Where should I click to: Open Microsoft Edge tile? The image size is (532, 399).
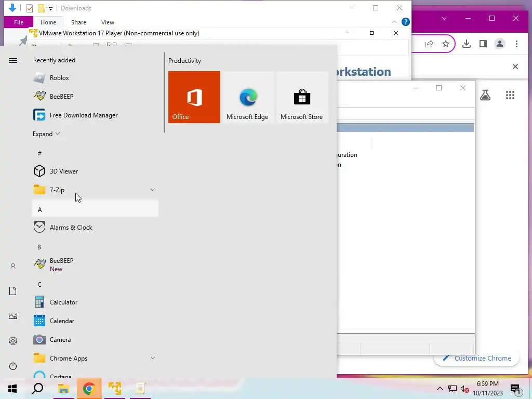(x=247, y=97)
